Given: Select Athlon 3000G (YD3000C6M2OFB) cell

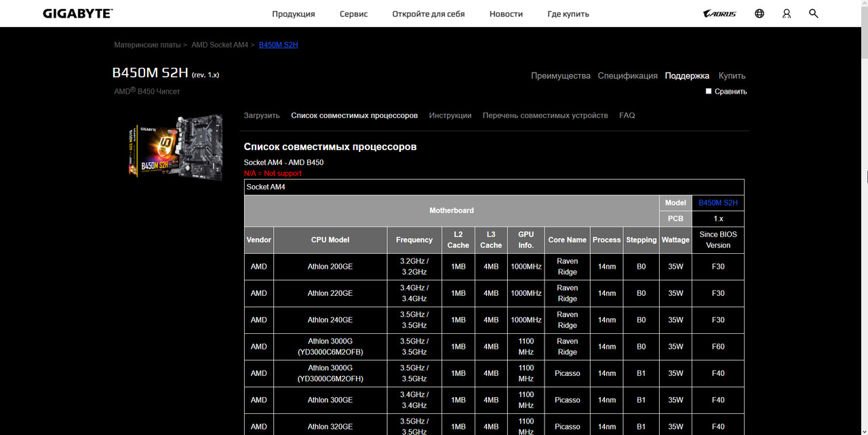Looking at the screenshot, I should pos(330,347).
